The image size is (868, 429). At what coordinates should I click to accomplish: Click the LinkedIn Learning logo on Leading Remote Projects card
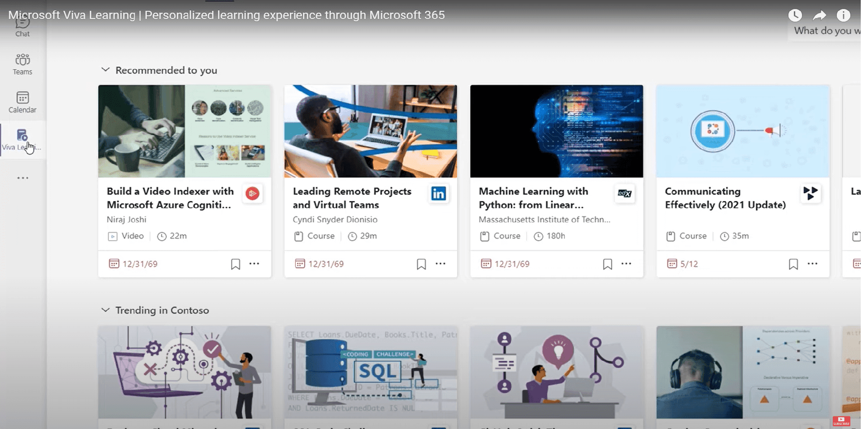click(439, 193)
